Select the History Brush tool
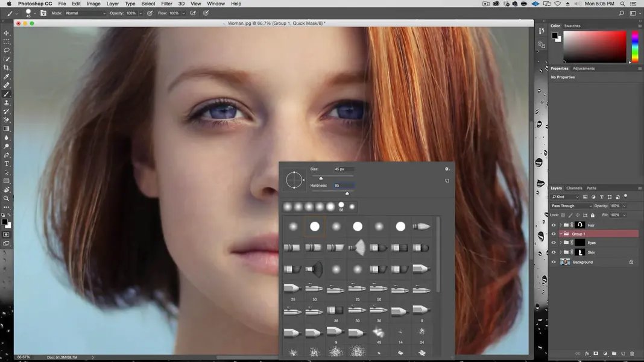The width and height of the screenshot is (644, 362). pos(7,111)
